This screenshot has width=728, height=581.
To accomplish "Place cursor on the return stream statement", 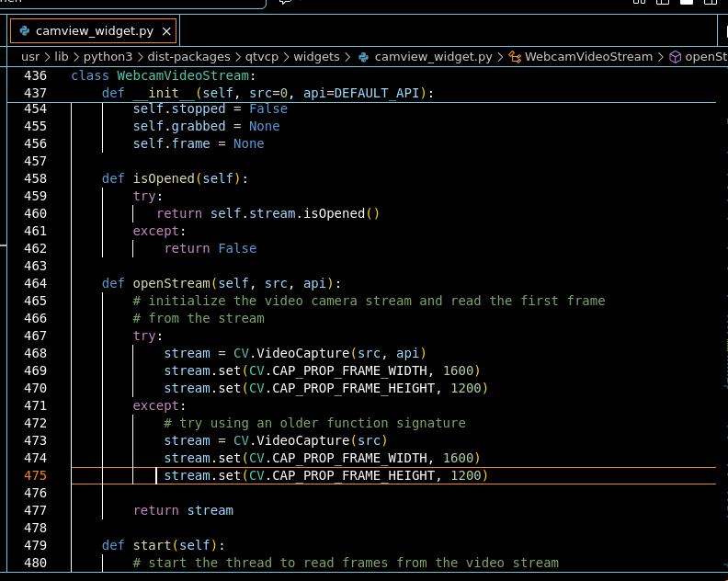I will [x=183, y=510].
